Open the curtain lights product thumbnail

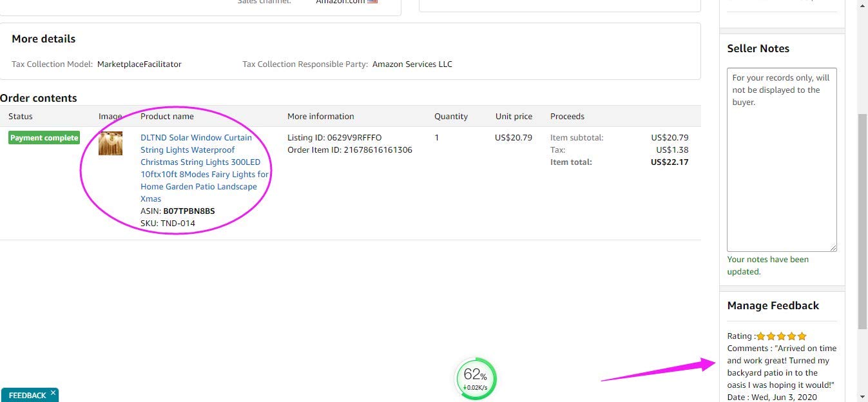coord(110,143)
